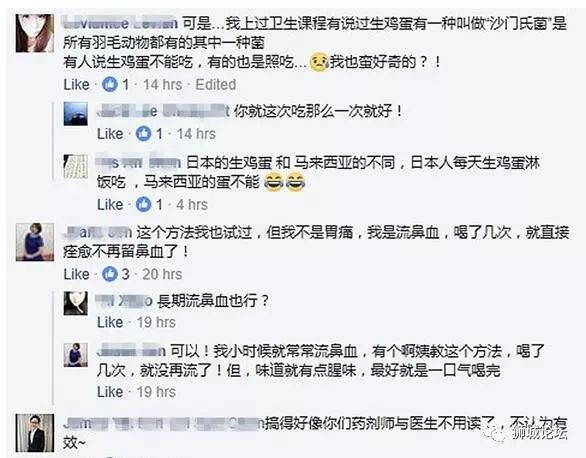This screenshot has width=586, height=458.
Task: Click the thumbs-up icon on the 你就这次吃那么一次就好 reply
Action: [x=143, y=133]
